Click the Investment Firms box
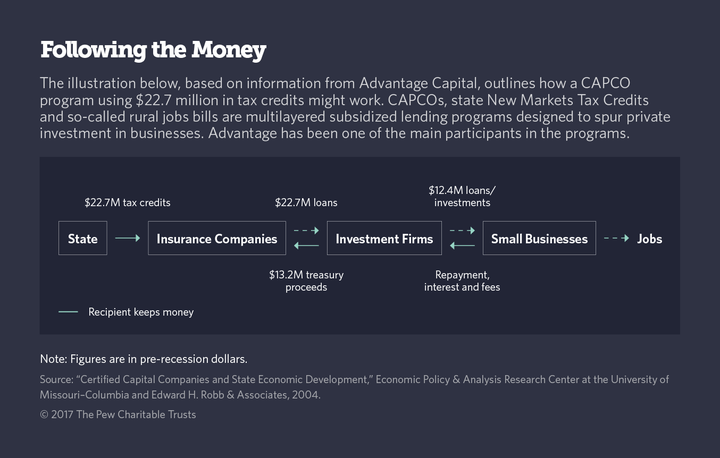Screen dimensions: 720x458 pyautogui.click(x=384, y=238)
